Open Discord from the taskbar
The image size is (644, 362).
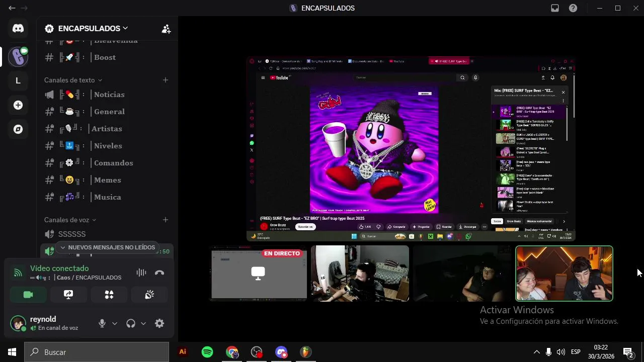click(281, 352)
